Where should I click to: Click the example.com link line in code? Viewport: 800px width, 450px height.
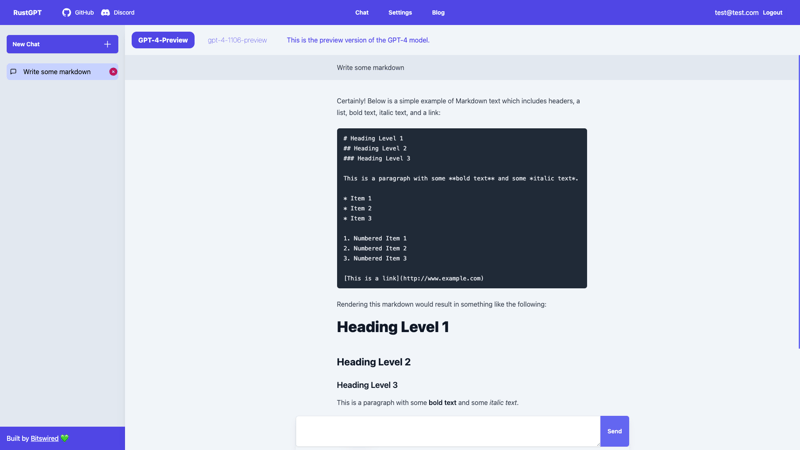(413, 279)
